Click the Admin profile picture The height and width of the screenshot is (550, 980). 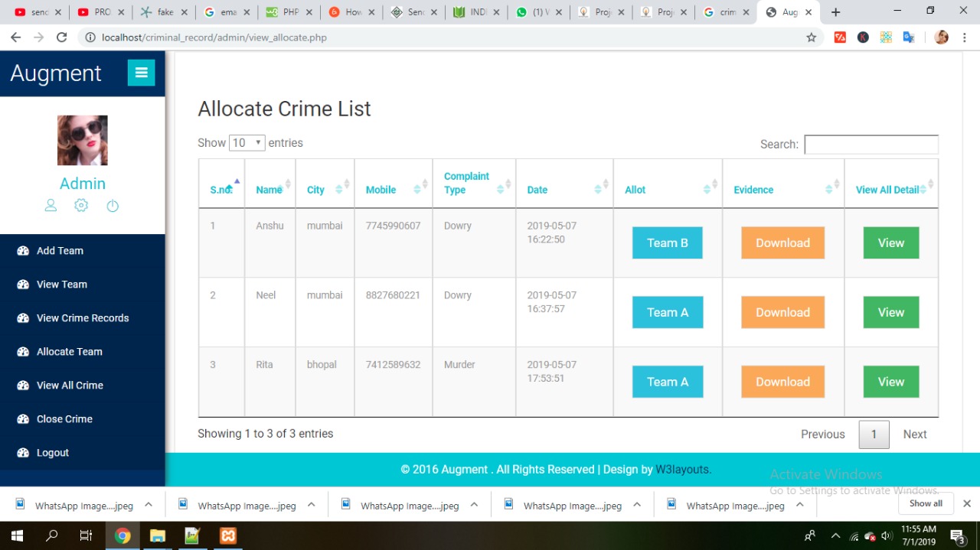(83, 141)
